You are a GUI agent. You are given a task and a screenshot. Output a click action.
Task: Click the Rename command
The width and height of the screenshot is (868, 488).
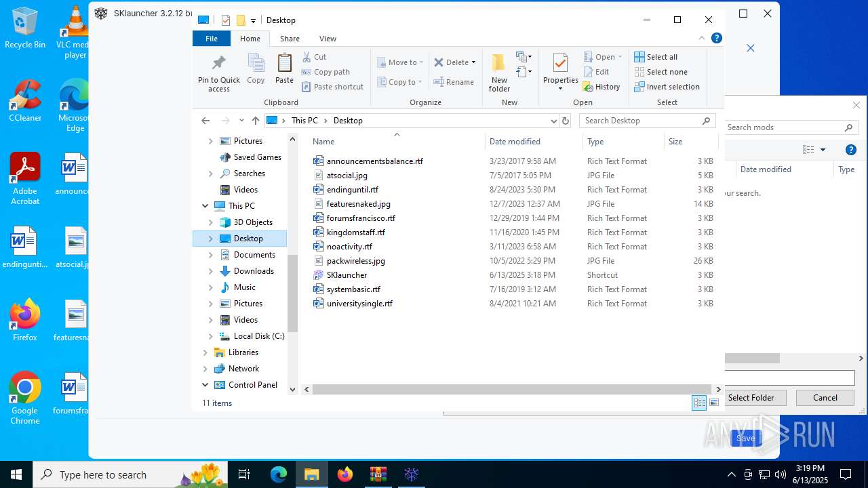click(454, 82)
